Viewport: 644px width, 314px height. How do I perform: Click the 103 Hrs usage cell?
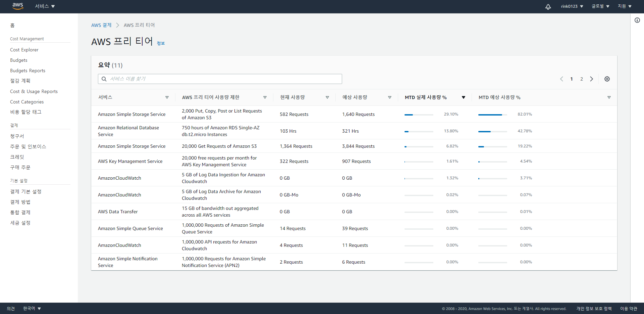[288, 131]
